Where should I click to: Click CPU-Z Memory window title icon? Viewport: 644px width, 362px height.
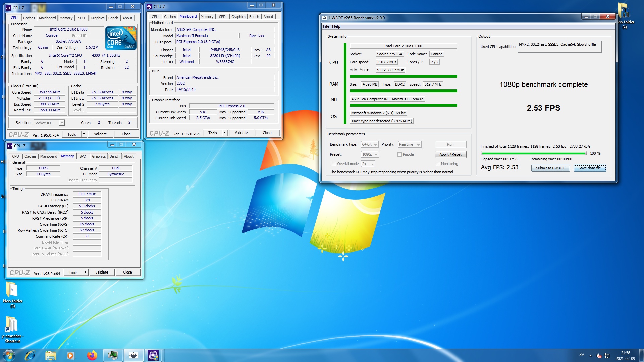[10, 146]
